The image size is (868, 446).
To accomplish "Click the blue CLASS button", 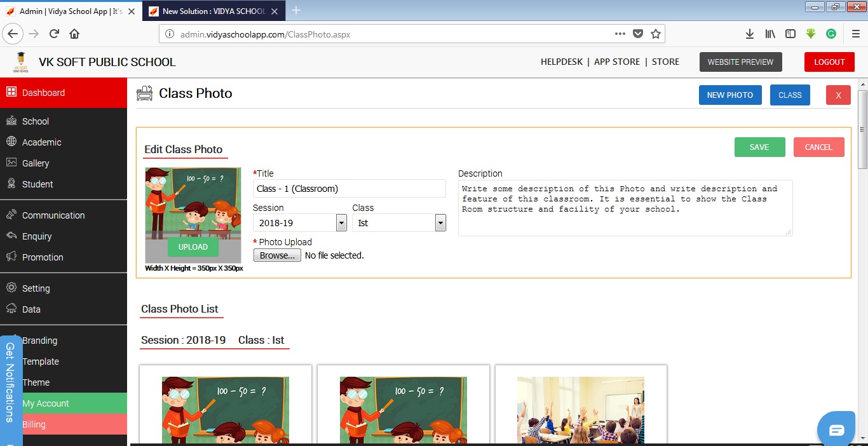I will click(x=790, y=95).
